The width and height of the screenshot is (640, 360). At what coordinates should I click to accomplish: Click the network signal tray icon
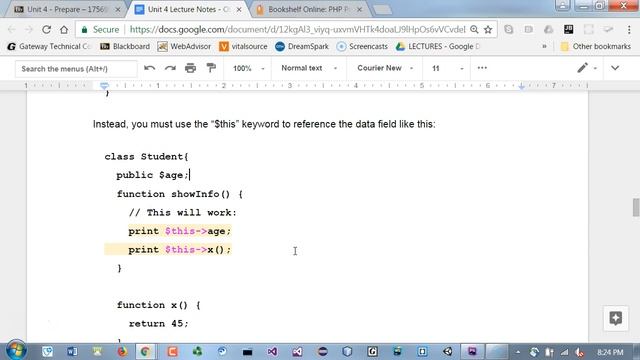(564, 352)
